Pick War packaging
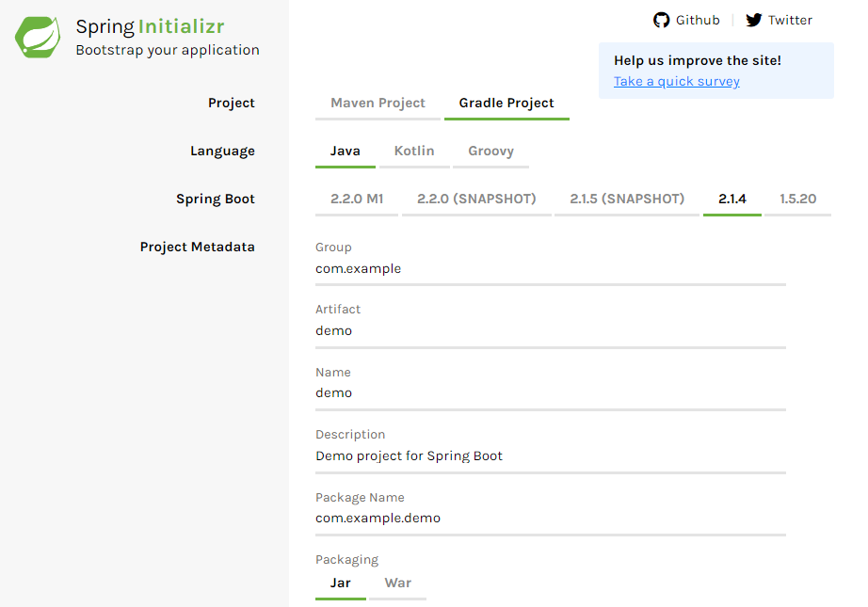 [x=398, y=583]
